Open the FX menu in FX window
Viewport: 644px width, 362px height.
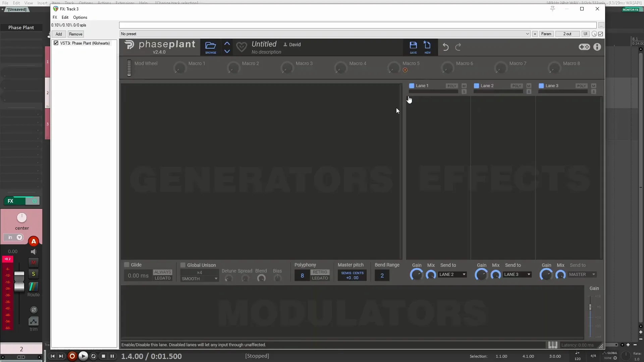55,17
